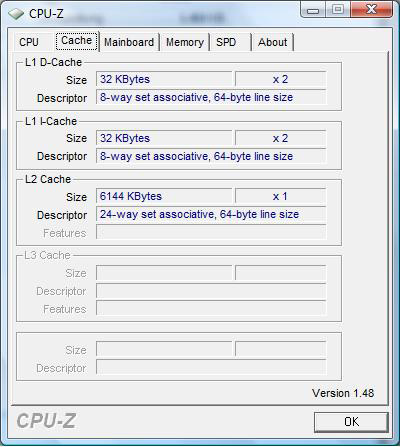Image resolution: width=400 pixels, height=447 pixels.
Task: Click the L2 Cache x 1 count field
Action: (280, 196)
